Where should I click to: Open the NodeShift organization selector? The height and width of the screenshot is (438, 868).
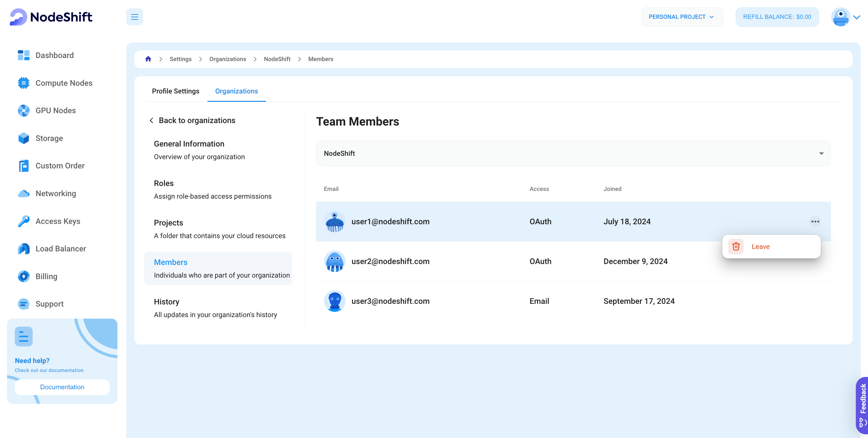[x=573, y=153]
